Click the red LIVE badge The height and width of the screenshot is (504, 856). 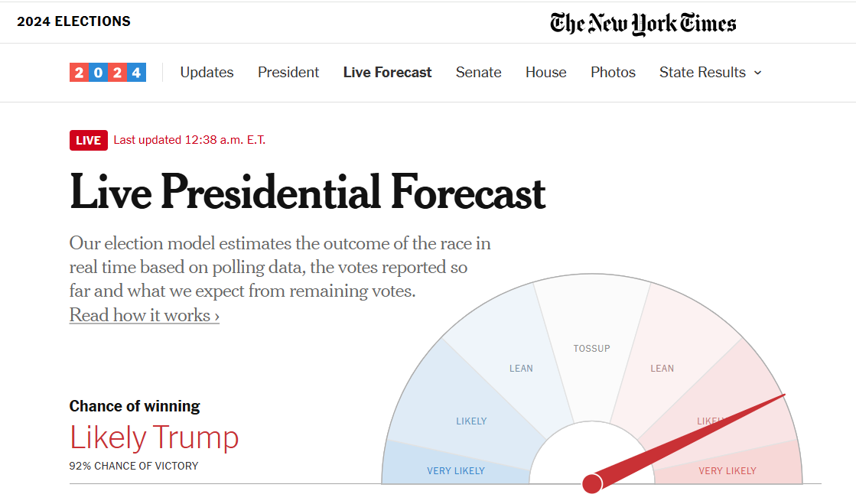[88, 140]
